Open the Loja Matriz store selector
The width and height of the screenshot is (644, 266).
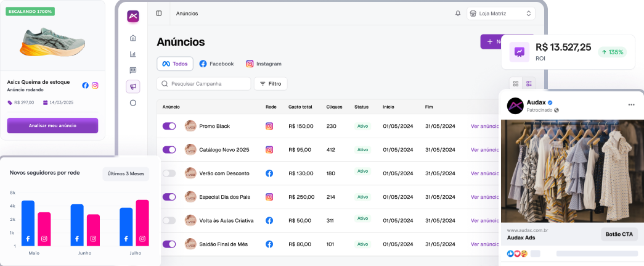(x=500, y=13)
